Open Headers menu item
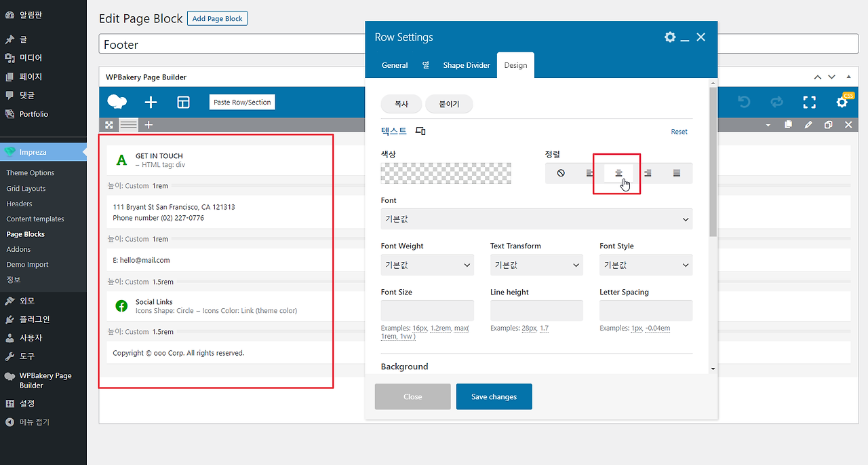This screenshot has width=868, height=465. click(19, 204)
